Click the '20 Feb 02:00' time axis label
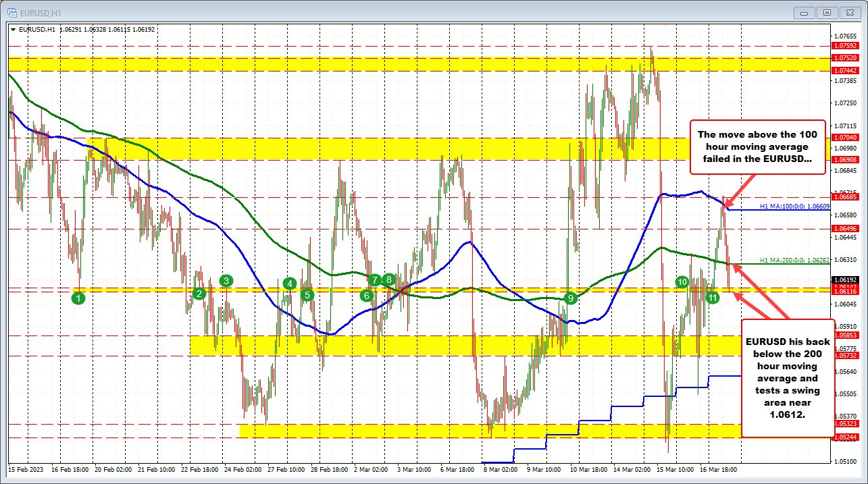The height and width of the screenshot is (484, 868). [x=112, y=468]
